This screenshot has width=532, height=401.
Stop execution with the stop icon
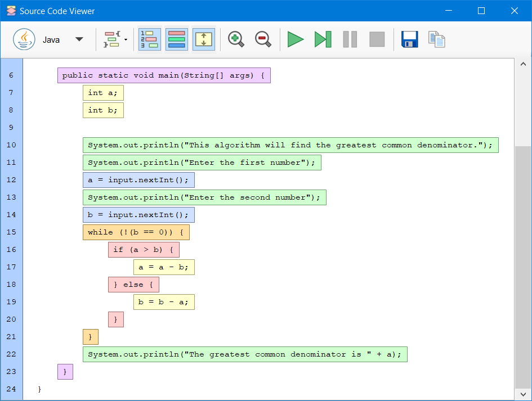(x=376, y=39)
